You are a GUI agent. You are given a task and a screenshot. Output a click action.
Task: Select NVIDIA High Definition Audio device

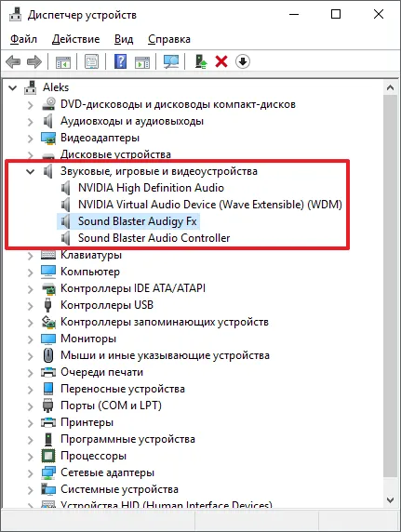[151, 188]
